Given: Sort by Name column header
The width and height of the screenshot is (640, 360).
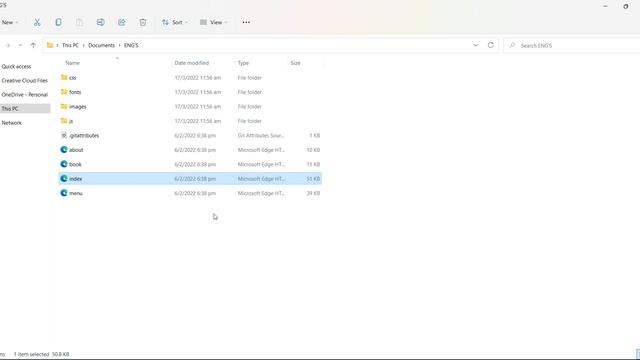Looking at the screenshot, I should [72, 63].
